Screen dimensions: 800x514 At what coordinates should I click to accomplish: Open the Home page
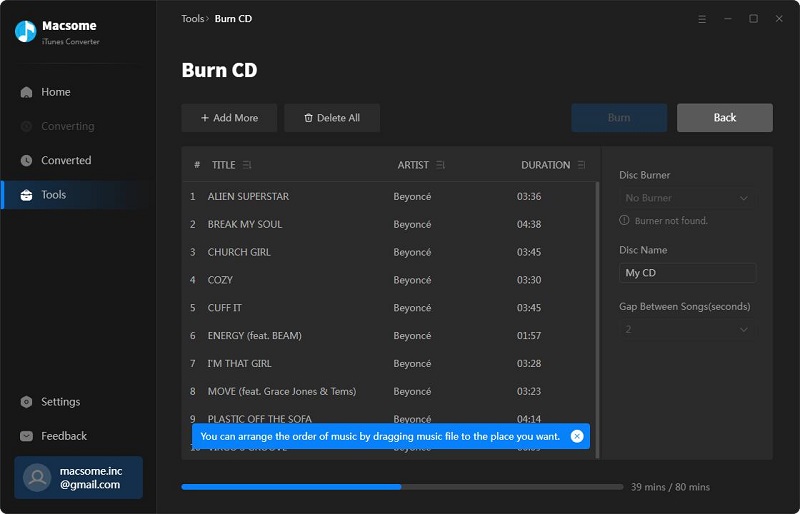point(77,92)
